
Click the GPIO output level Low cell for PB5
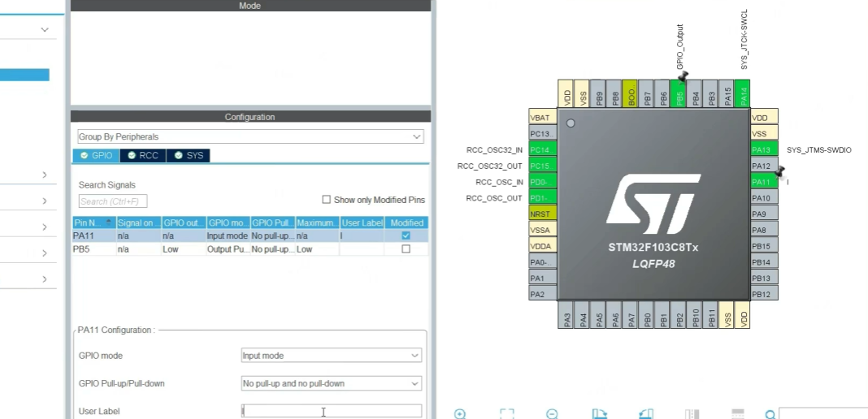click(184, 249)
